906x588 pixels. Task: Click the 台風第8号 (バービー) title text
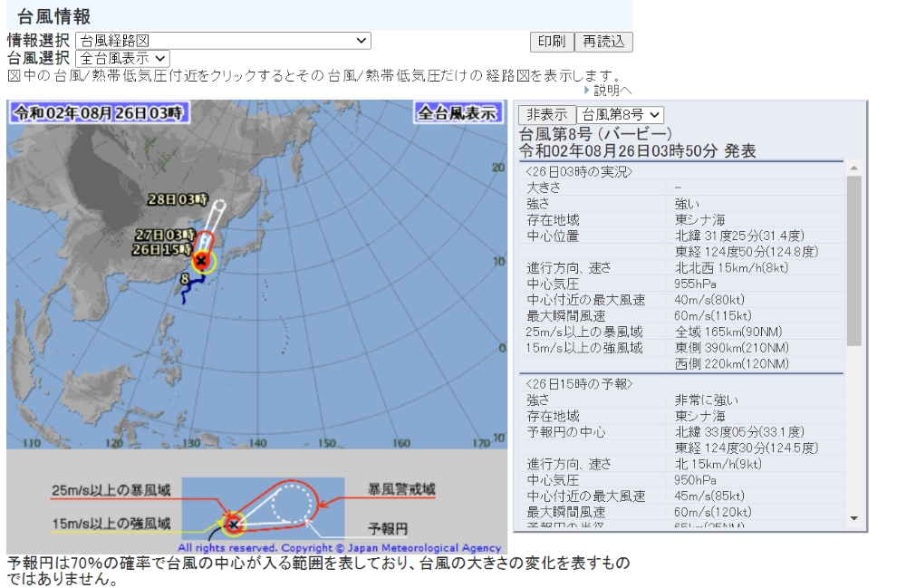coord(595,134)
